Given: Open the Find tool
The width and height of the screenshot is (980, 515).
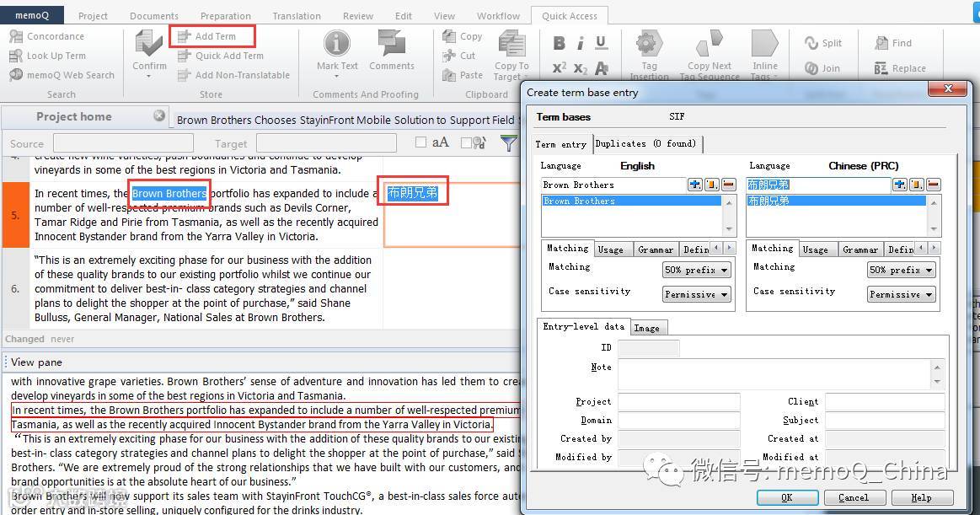Looking at the screenshot, I should pyautogui.click(x=893, y=43).
